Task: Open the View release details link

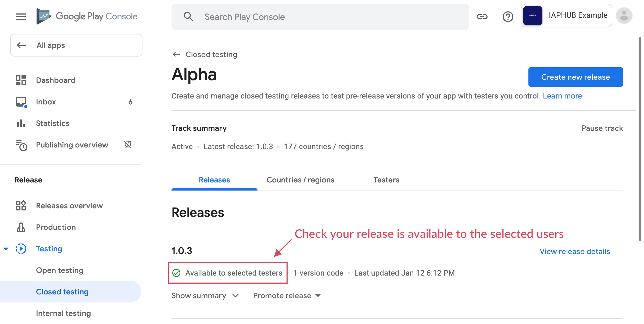Action: click(575, 251)
